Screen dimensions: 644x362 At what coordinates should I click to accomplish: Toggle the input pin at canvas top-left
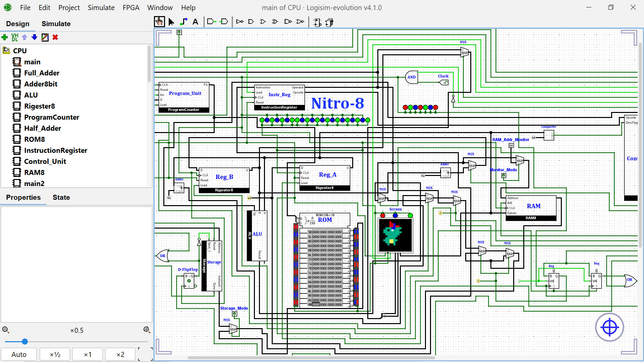click(179, 32)
